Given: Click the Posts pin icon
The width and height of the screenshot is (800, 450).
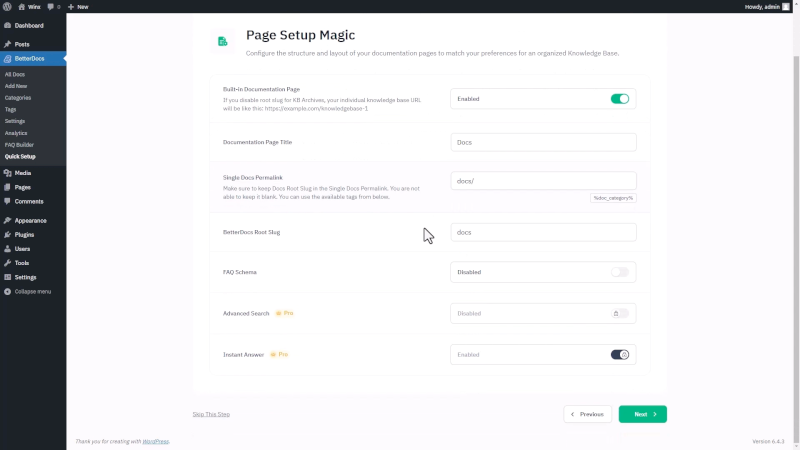Looking at the screenshot, I should (x=8, y=44).
